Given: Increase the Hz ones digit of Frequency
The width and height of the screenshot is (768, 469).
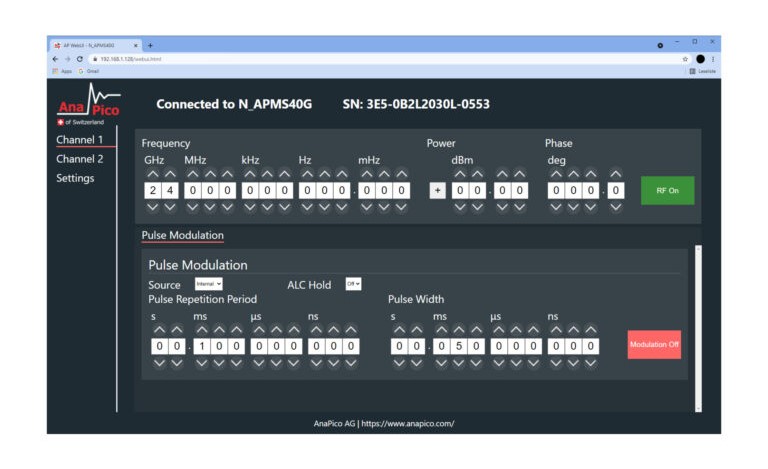Looking at the screenshot, I should [x=342, y=174].
